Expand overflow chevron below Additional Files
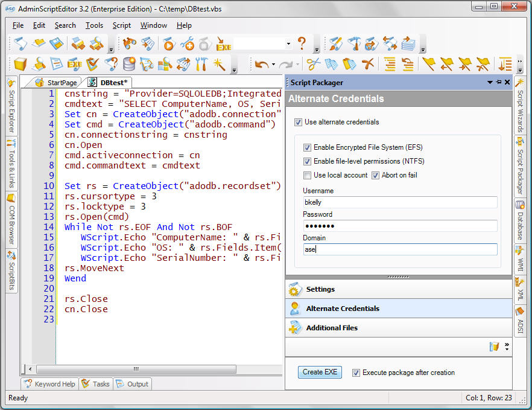 [x=507, y=346]
